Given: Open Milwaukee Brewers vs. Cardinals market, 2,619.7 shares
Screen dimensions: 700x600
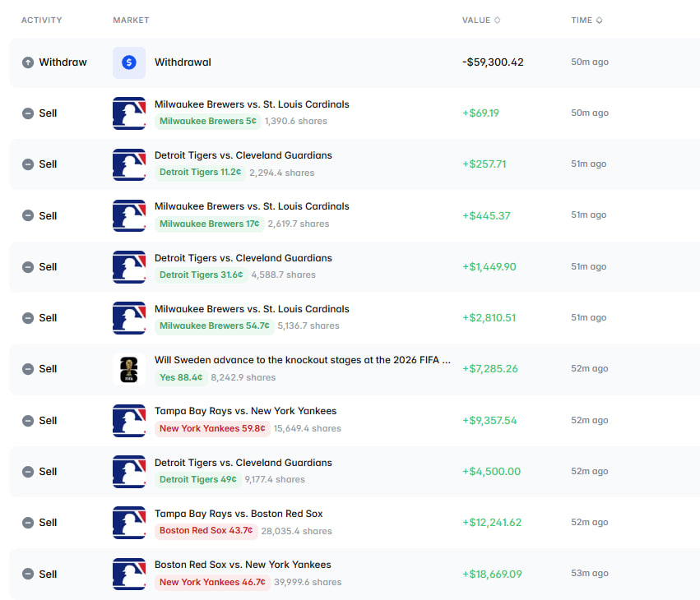Looking at the screenshot, I should click(x=252, y=206).
